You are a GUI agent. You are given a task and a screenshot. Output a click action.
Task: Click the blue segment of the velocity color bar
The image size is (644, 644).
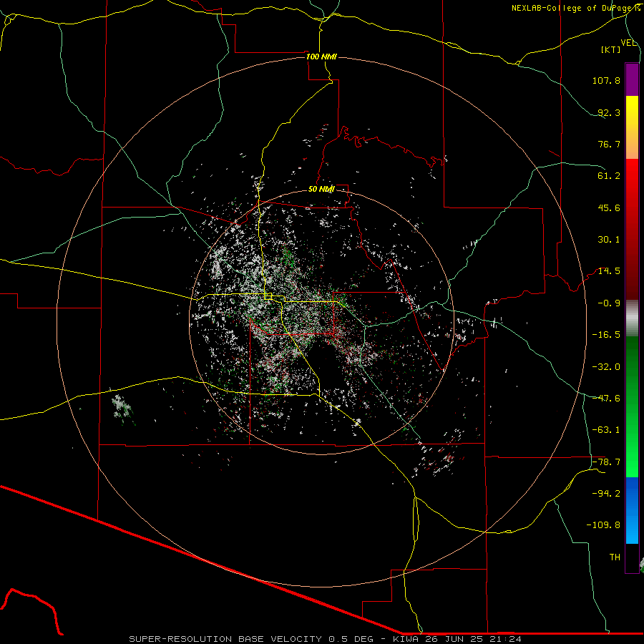coord(632,510)
